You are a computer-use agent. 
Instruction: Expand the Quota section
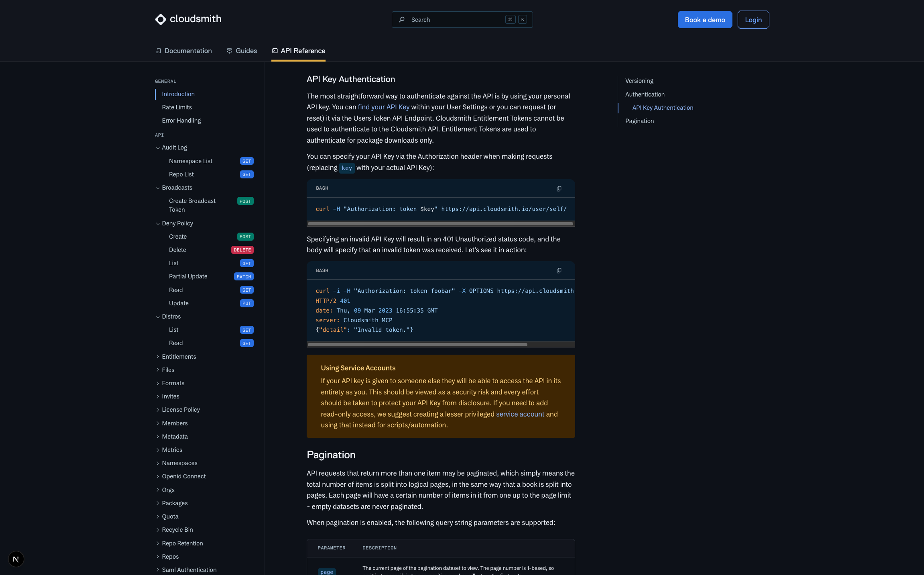[x=167, y=516]
